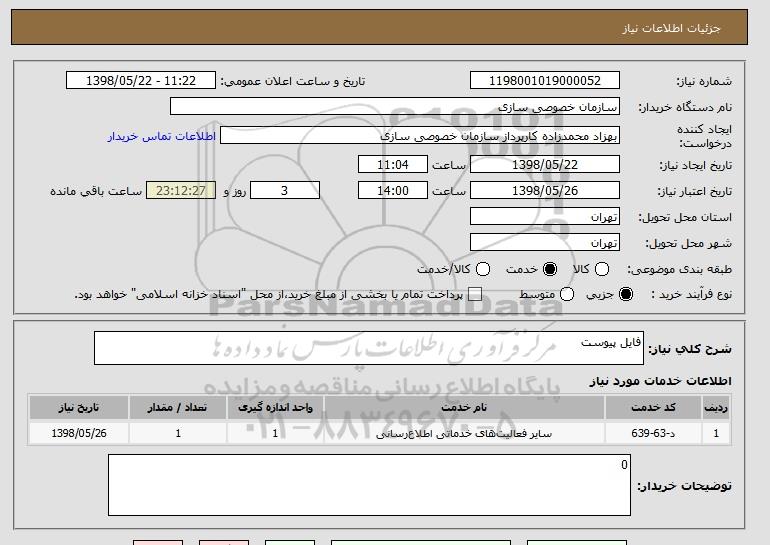Viewport: 770px width, 545px height.
Task: Open the buyer contact info link اطلاعات تماس خریدار
Action: (162, 136)
